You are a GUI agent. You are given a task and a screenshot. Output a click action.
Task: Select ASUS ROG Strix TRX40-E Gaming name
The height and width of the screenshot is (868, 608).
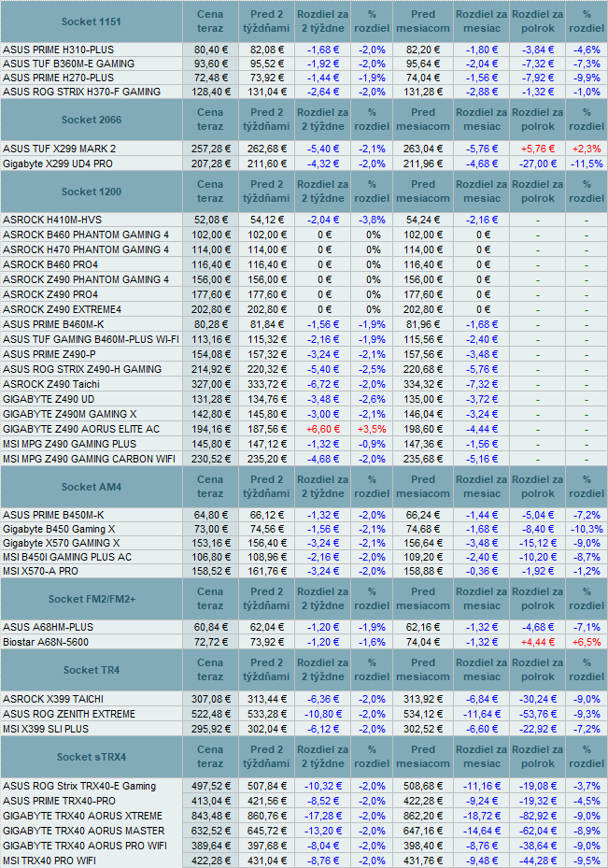pos(79,786)
